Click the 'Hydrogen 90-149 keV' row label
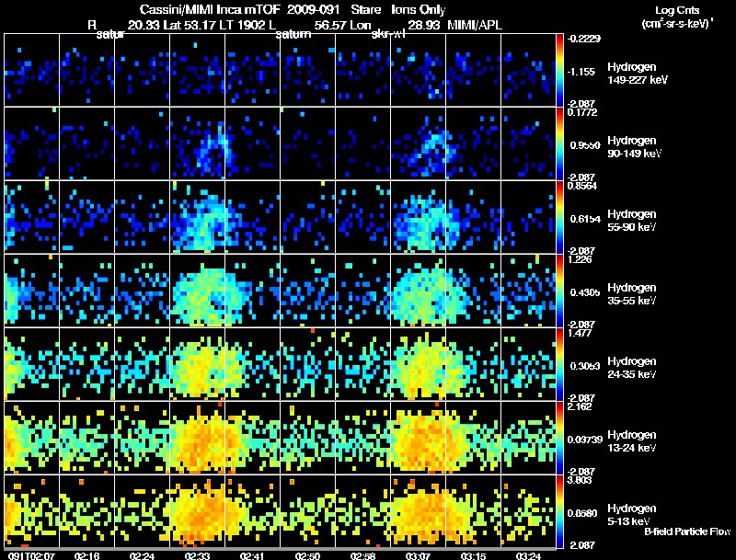The image size is (736, 560). point(634,147)
